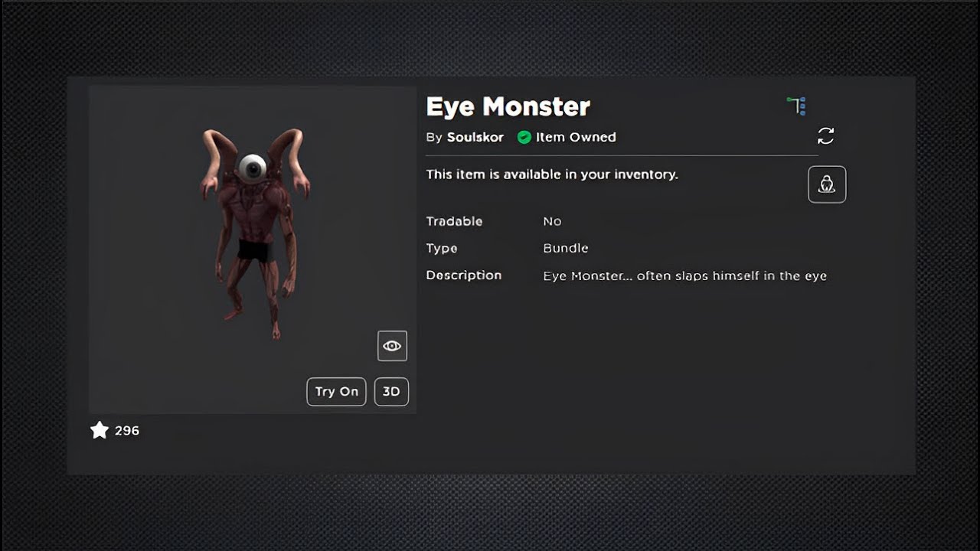
Task: Click the Type label
Action: pos(442,249)
